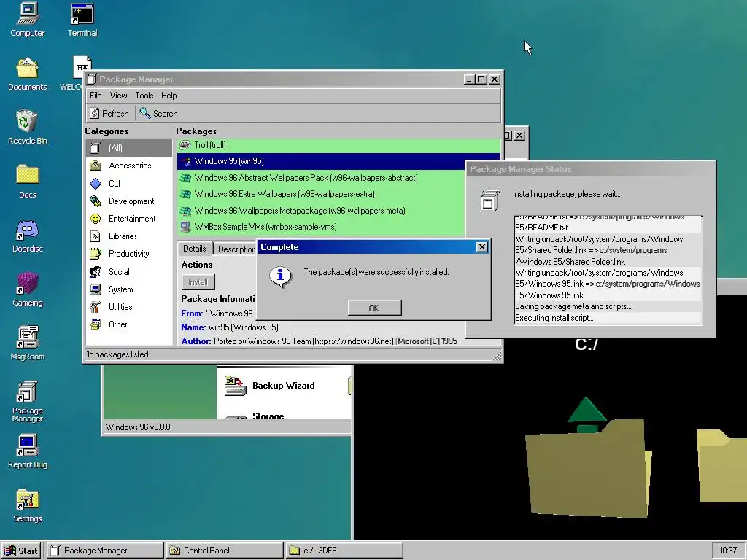747x560 pixels.
Task: Click the Refresh toolbar button
Action: pos(110,113)
